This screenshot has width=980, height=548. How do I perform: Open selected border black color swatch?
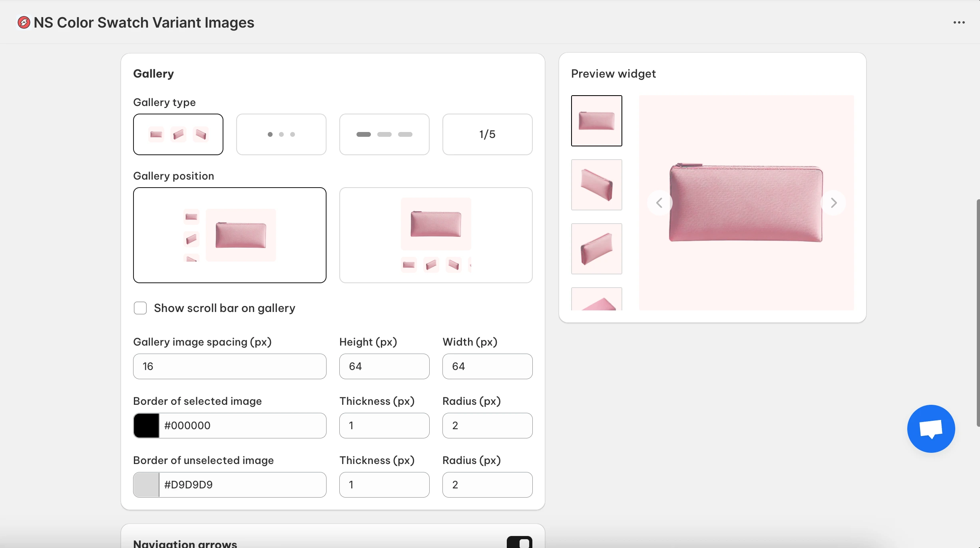(x=146, y=426)
